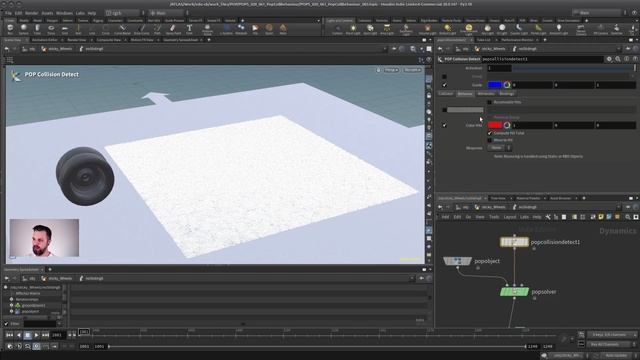
Task: Open the Guide color wheel picker
Action: tap(507, 85)
